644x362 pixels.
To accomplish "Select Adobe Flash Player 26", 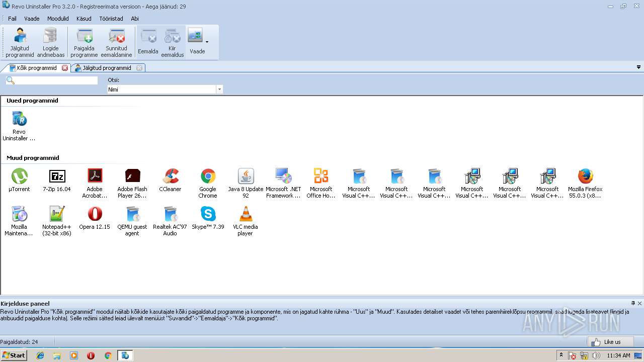I will click(x=132, y=184).
